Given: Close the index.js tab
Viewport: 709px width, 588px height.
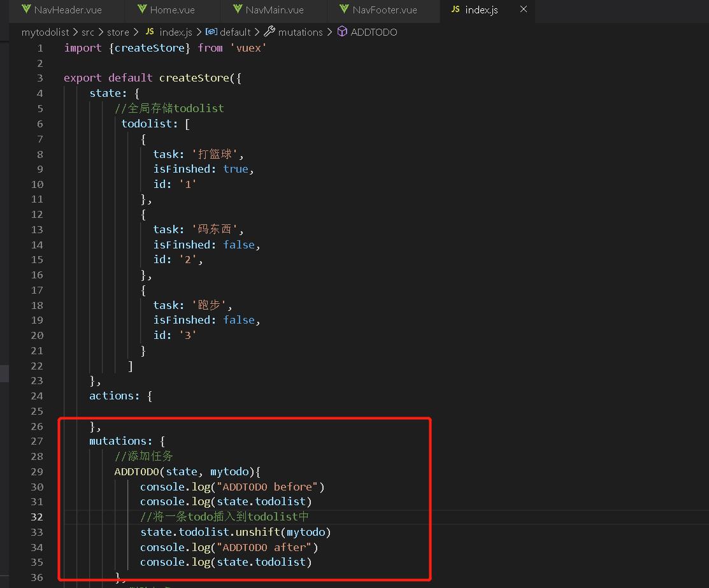Looking at the screenshot, I should 524,10.
